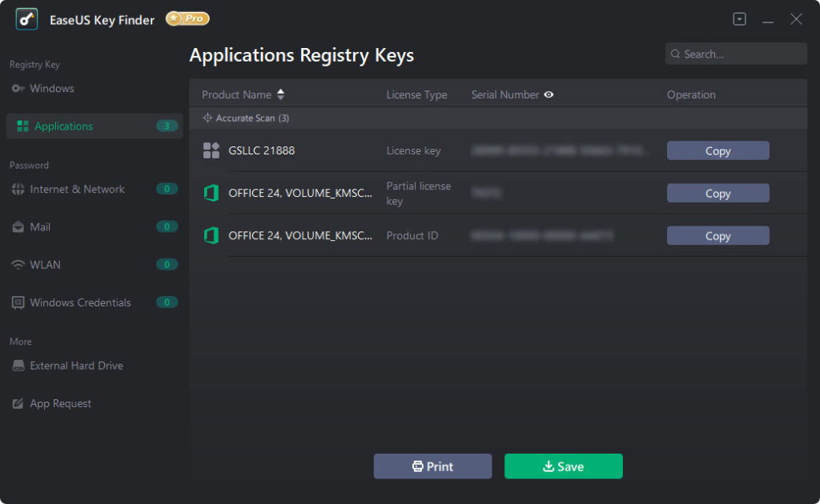Click the EaseUS Key Finder title text

pyautogui.click(x=102, y=20)
